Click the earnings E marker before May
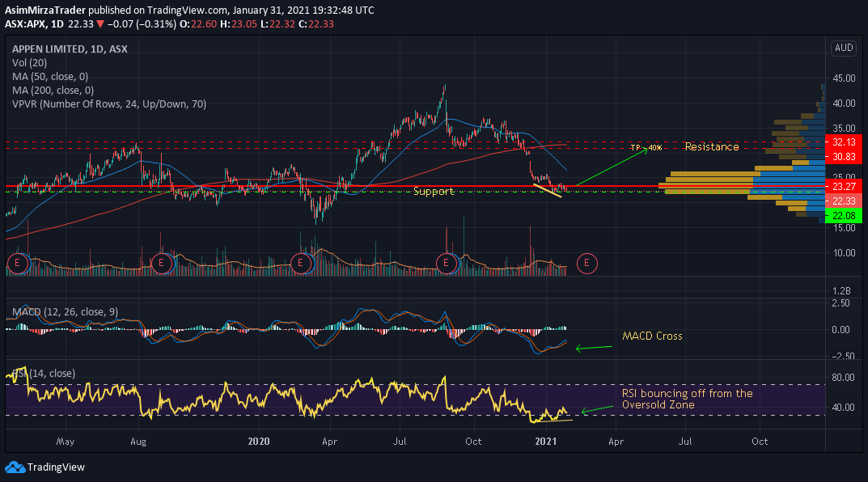Image resolution: width=868 pixels, height=482 pixels. (17, 263)
